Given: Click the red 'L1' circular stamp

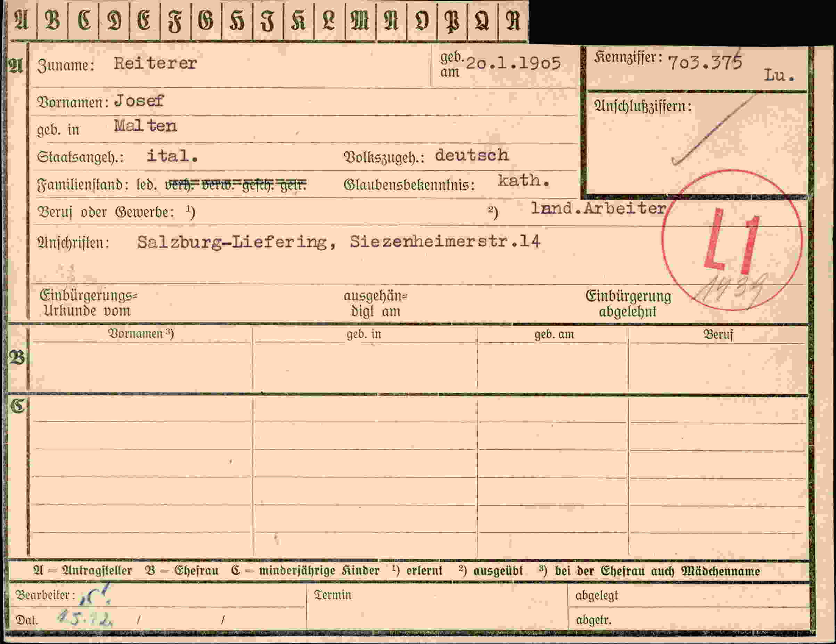Looking at the screenshot, I should [x=732, y=240].
